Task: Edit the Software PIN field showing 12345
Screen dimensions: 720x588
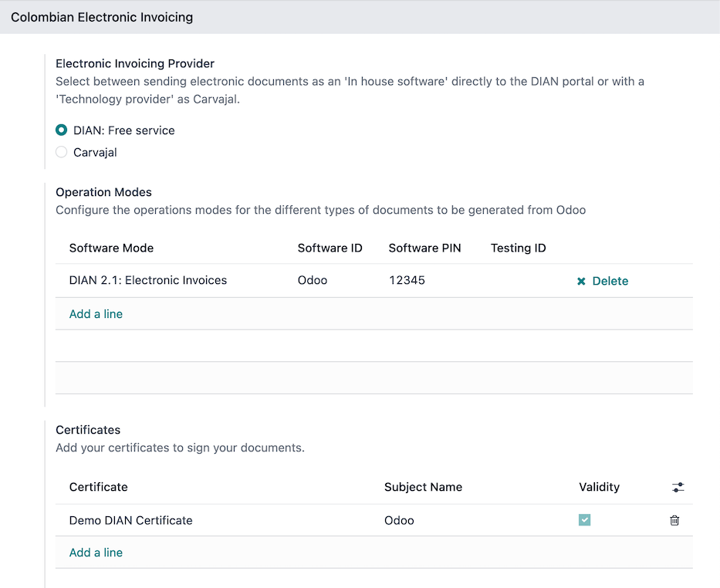Action: [407, 280]
